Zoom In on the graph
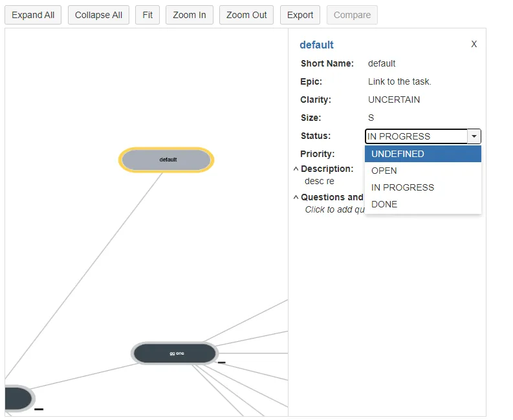The image size is (513, 420). pyautogui.click(x=190, y=15)
